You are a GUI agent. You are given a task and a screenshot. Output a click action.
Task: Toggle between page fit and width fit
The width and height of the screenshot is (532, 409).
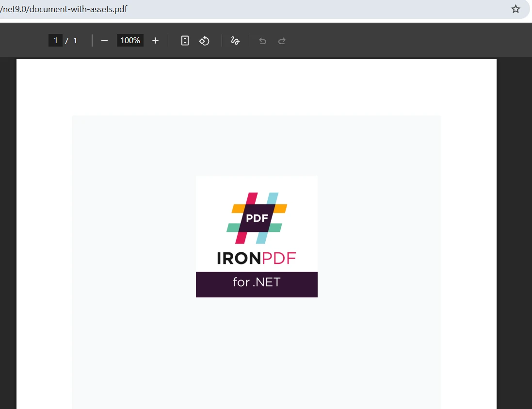tap(185, 40)
